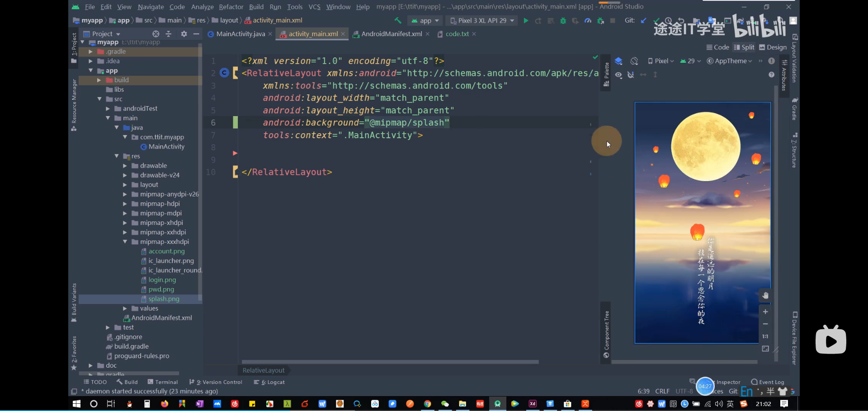The height and width of the screenshot is (411, 868).
Task: Click the Git update project arrow
Action: coord(643,20)
